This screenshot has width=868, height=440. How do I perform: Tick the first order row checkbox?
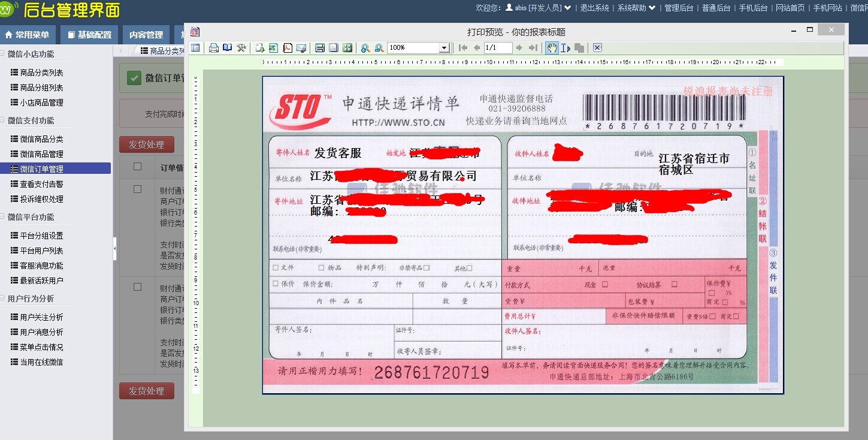(138, 189)
